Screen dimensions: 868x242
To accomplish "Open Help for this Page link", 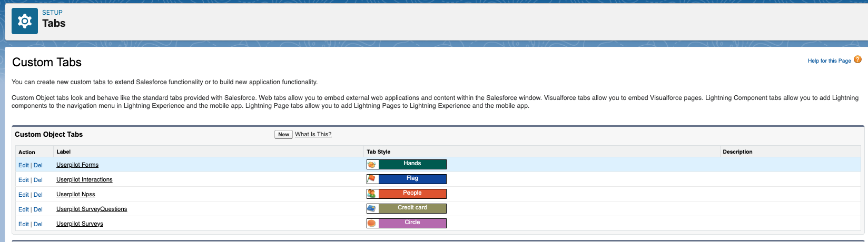I will [x=829, y=61].
